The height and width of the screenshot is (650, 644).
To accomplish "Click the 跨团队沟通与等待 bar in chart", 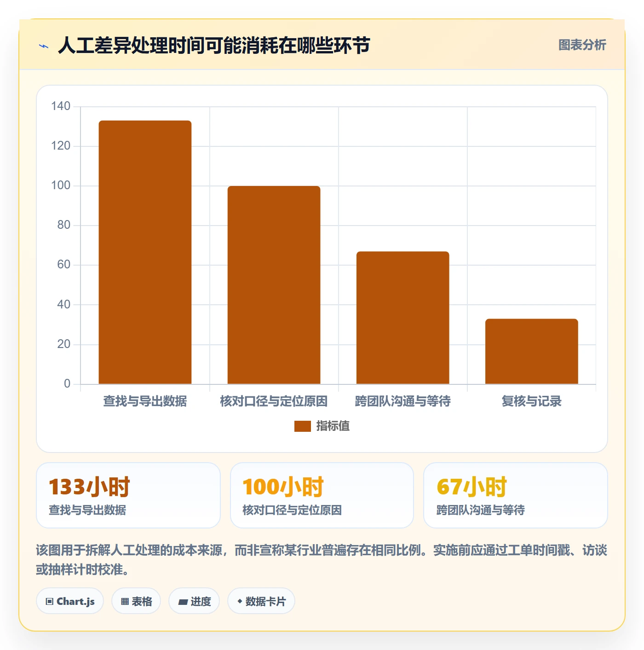I will [x=402, y=318].
